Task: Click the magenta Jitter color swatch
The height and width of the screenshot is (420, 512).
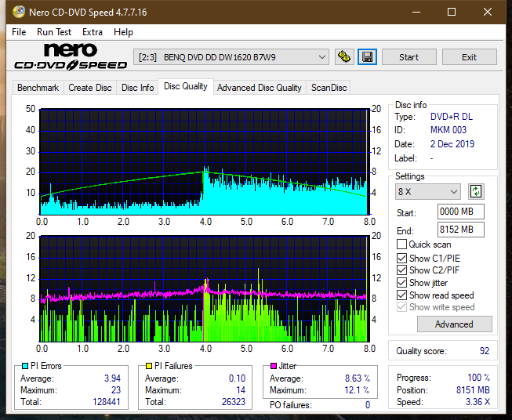Action: click(274, 366)
